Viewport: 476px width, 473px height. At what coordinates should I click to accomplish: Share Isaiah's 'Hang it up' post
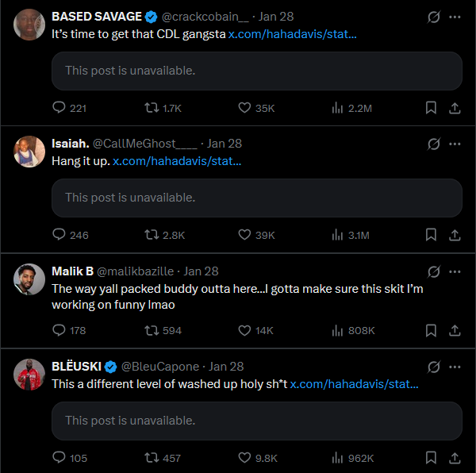[x=455, y=235]
